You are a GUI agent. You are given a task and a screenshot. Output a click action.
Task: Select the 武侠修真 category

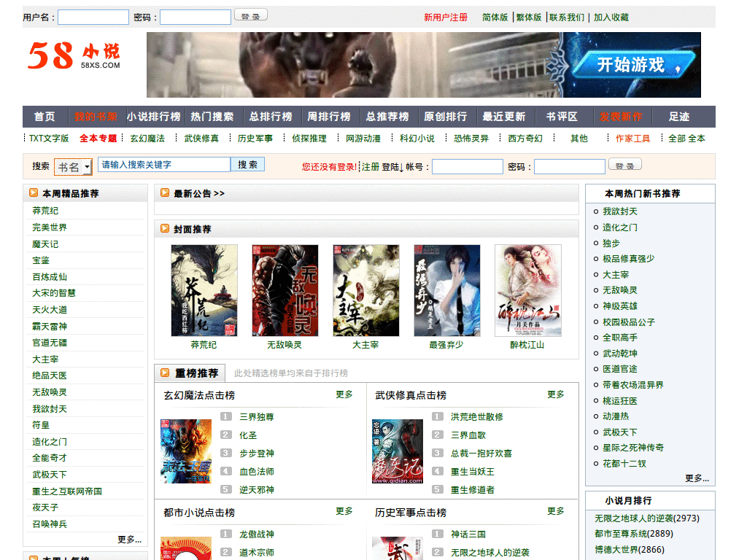click(201, 139)
